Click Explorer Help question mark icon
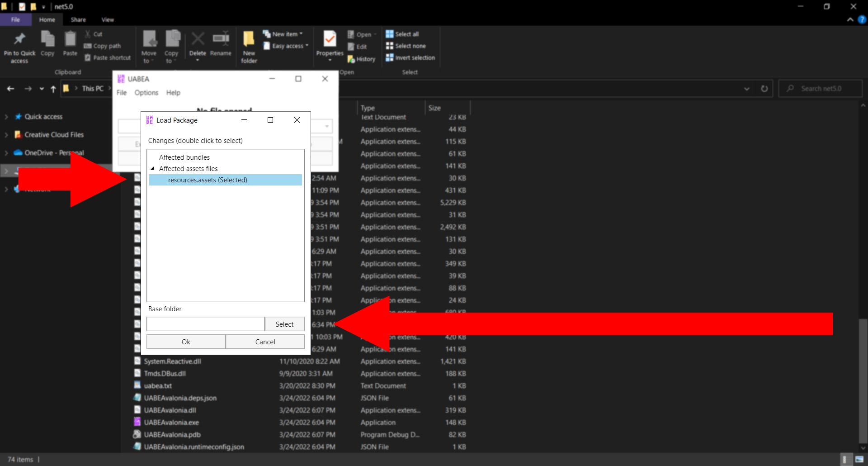The height and width of the screenshot is (466, 868). click(862, 19)
